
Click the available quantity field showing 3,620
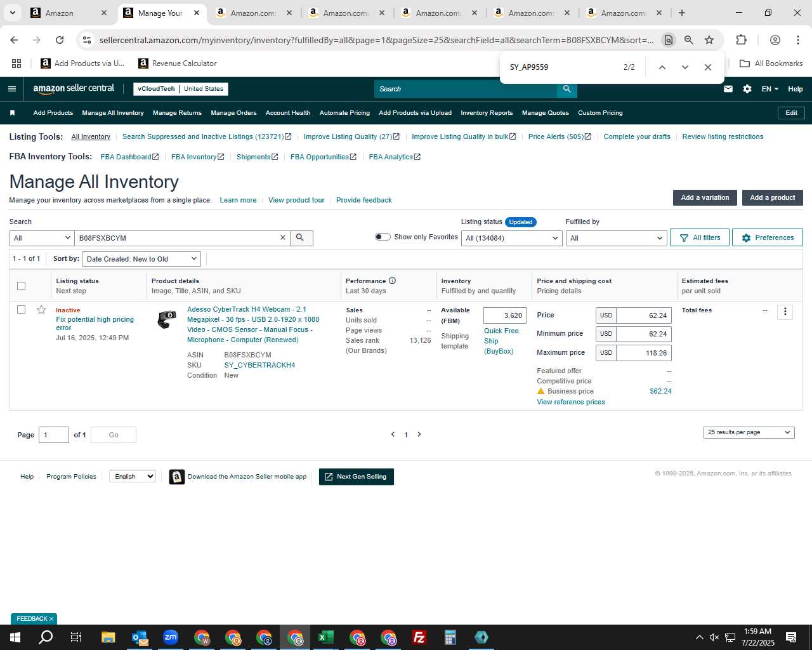coord(505,315)
